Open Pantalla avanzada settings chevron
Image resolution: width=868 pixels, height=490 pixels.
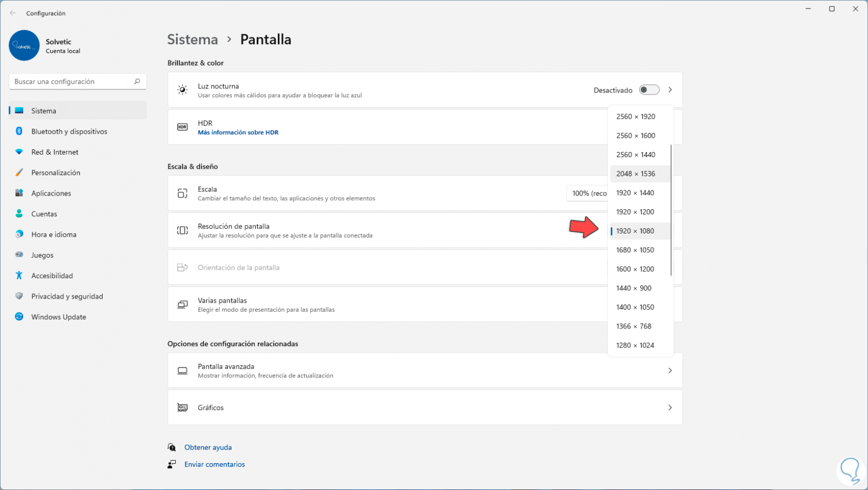670,371
